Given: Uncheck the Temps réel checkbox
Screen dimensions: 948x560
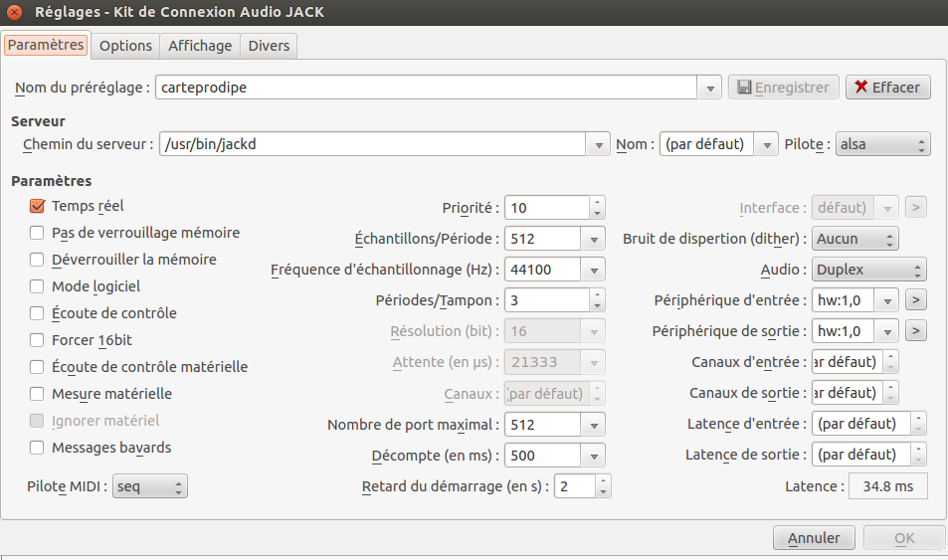Looking at the screenshot, I should (37, 206).
